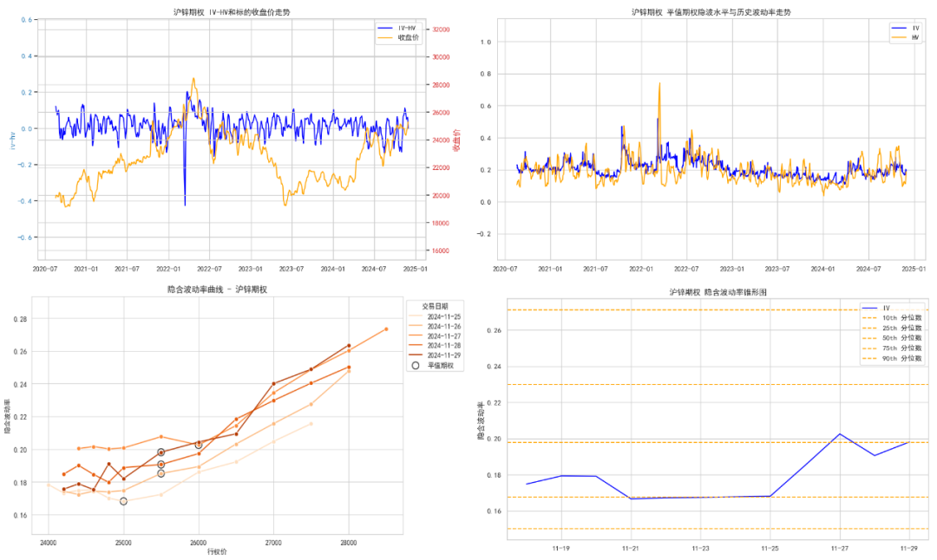
Task: Click the 11-27 IV peak on cone chart
Action: pyautogui.click(x=840, y=434)
